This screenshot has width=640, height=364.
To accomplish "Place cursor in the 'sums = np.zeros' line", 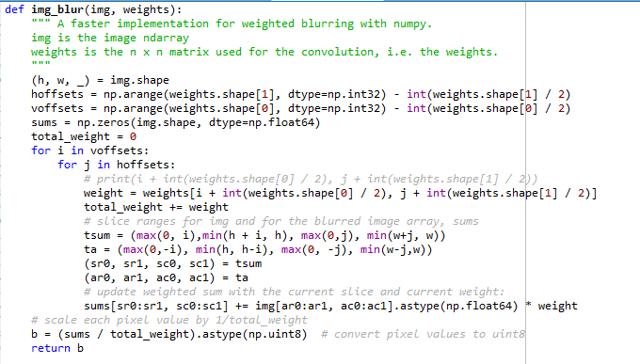I will (x=176, y=122).
